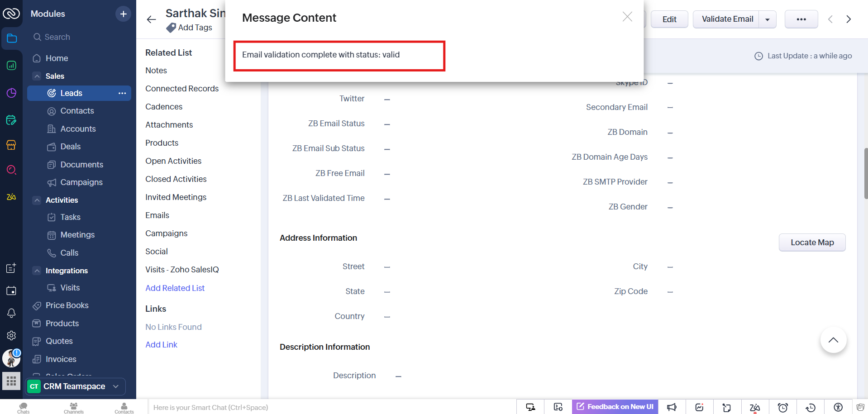868x414 pixels.
Task: Select Open Activities in Related List
Action: pyautogui.click(x=173, y=161)
